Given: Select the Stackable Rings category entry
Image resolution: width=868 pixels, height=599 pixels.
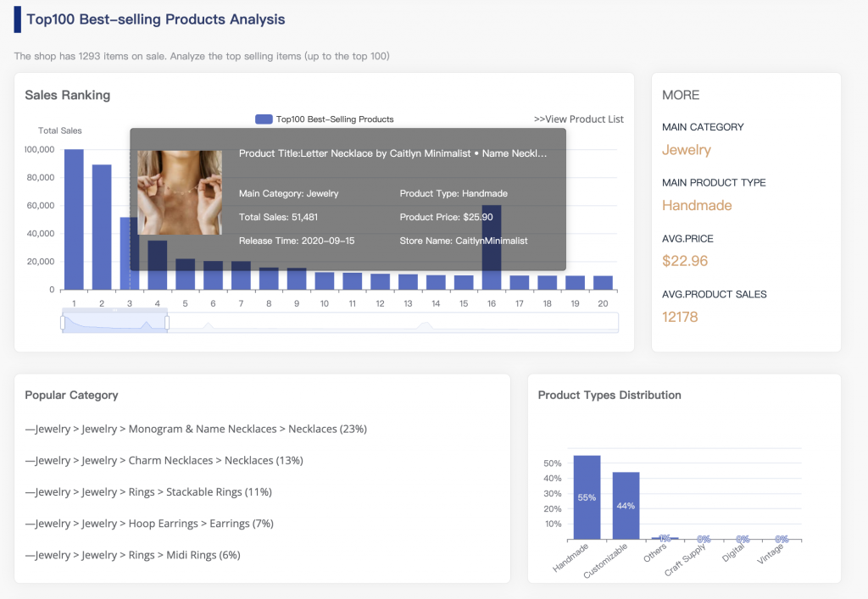Looking at the screenshot, I should [148, 492].
